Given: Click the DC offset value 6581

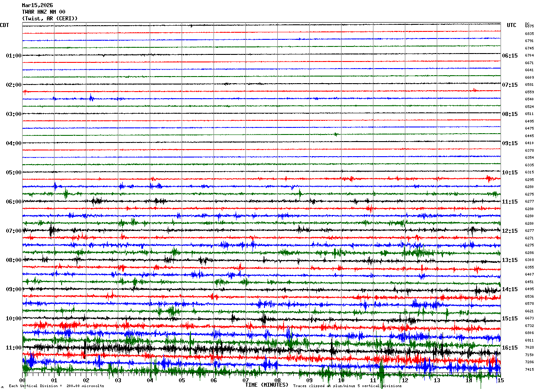Looking at the screenshot, I should point(529,85).
